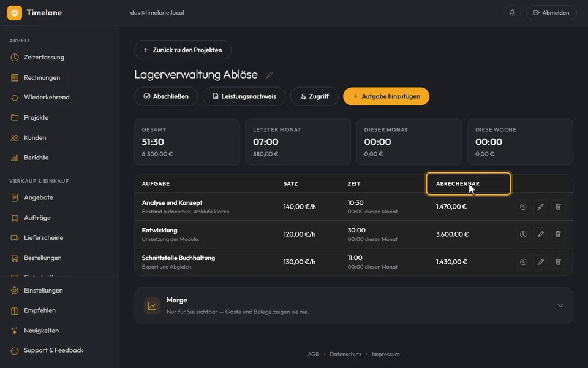Click the 3.600,00 € amount for Entwicklung
Viewport: 588px width, 368px height.
(452, 234)
